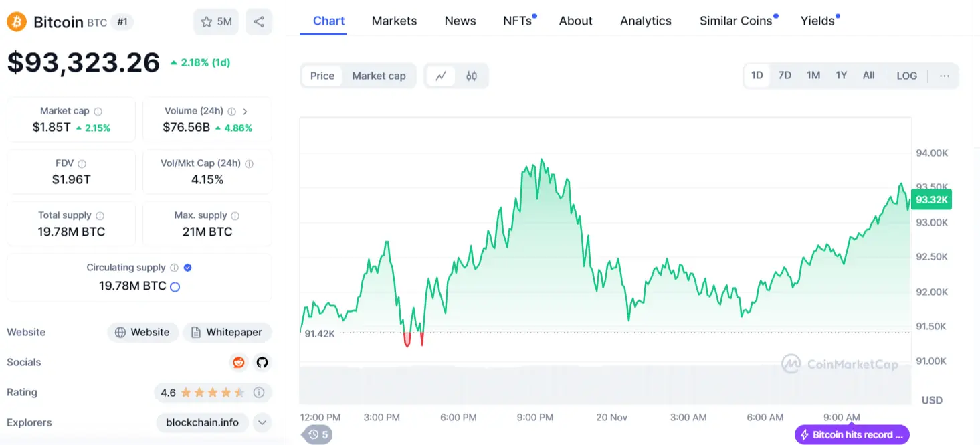Viewport: 980px width, 445px height.
Task: Select Market cap chart mode
Action: pyautogui.click(x=379, y=76)
